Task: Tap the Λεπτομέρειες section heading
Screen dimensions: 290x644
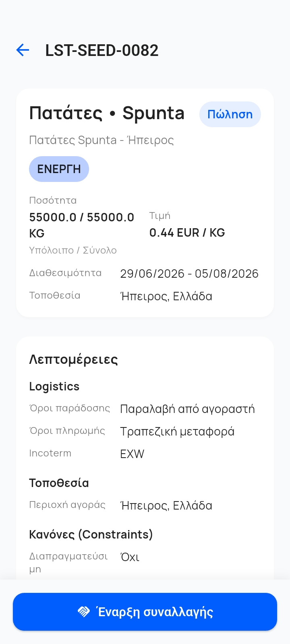Action: click(74, 359)
